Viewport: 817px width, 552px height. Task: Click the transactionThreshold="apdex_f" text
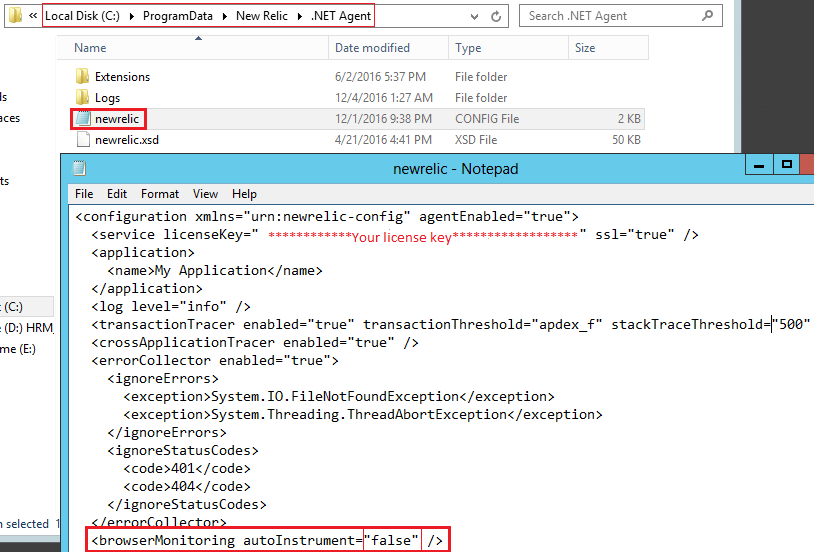tap(482, 325)
